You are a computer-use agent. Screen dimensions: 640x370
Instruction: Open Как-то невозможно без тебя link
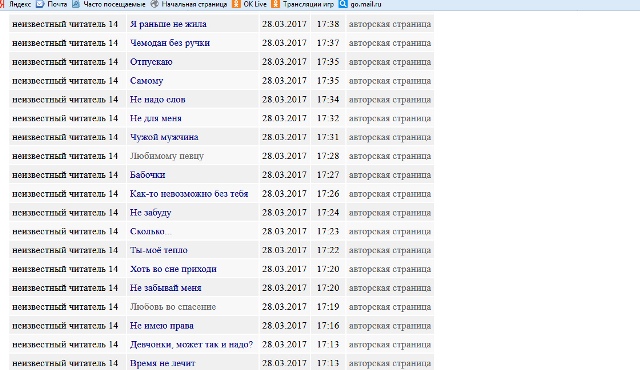(x=189, y=194)
